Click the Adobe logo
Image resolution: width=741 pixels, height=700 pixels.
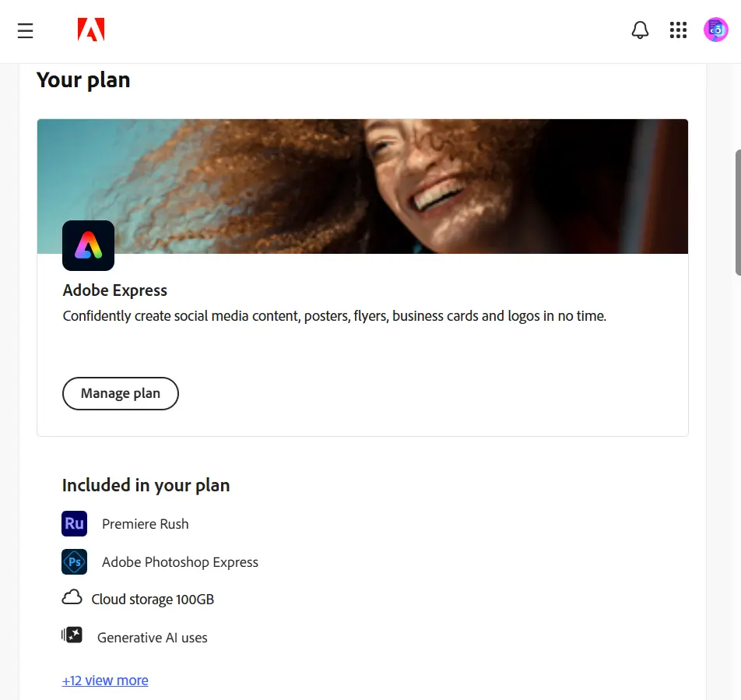tap(91, 30)
